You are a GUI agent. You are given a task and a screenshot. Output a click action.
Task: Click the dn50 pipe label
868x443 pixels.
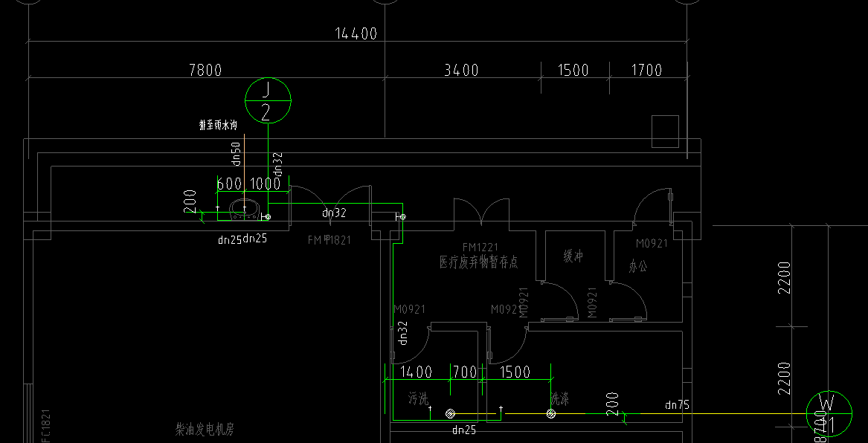[236, 155]
